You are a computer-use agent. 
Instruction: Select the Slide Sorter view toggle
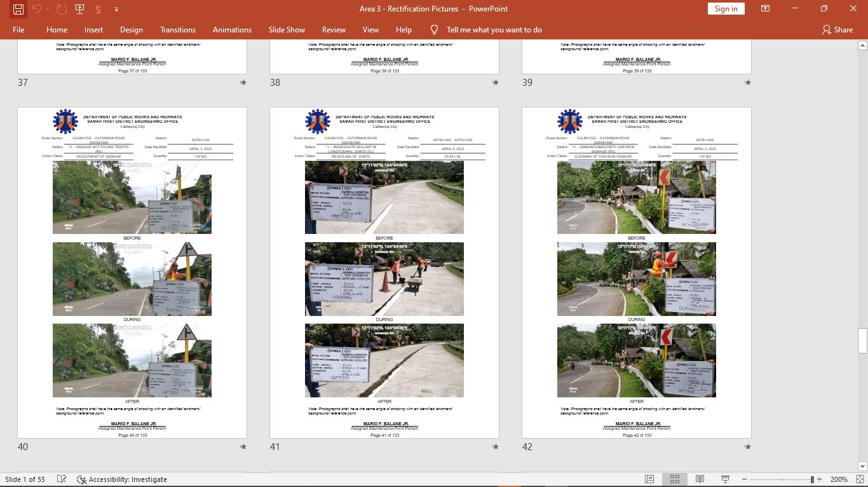675,479
